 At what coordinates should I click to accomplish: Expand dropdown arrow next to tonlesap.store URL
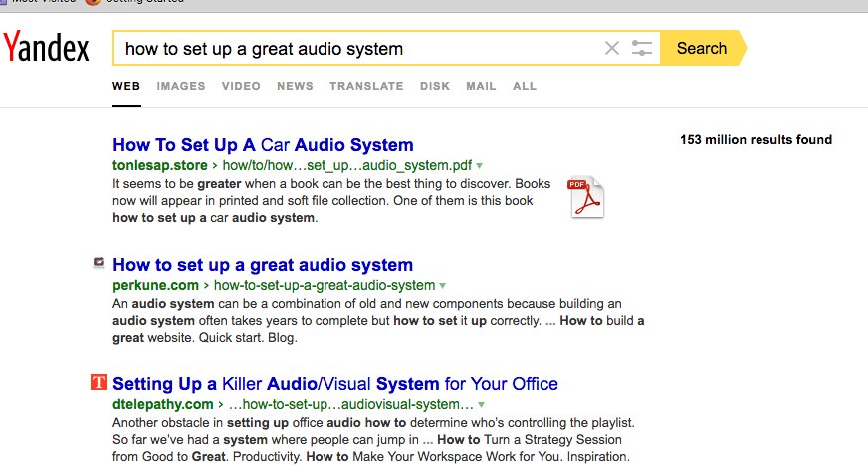pyautogui.click(x=480, y=166)
